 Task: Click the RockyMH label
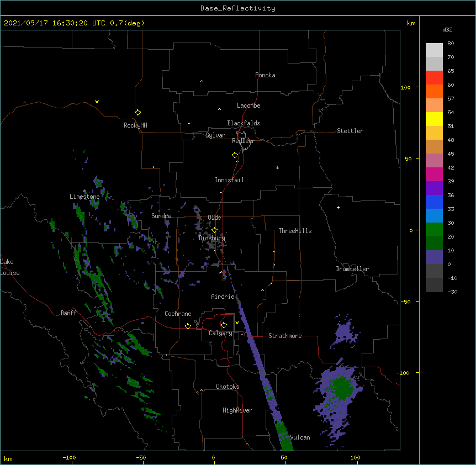tap(135, 125)
